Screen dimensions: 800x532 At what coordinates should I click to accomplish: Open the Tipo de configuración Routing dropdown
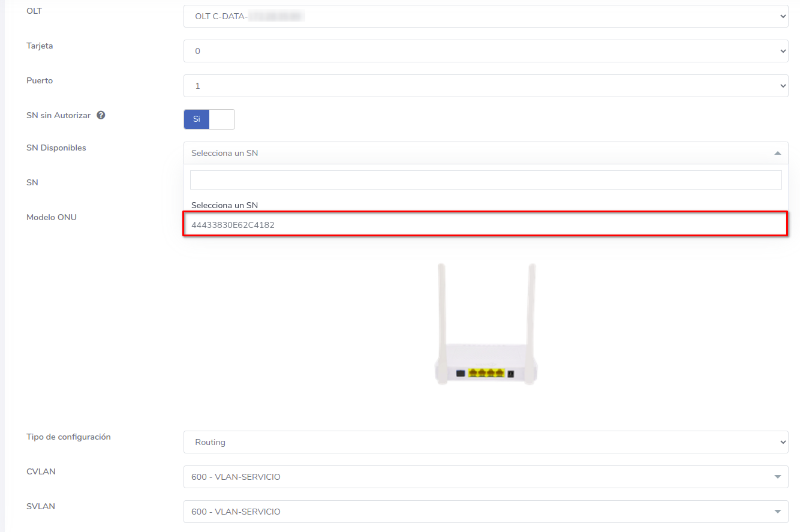485,442
